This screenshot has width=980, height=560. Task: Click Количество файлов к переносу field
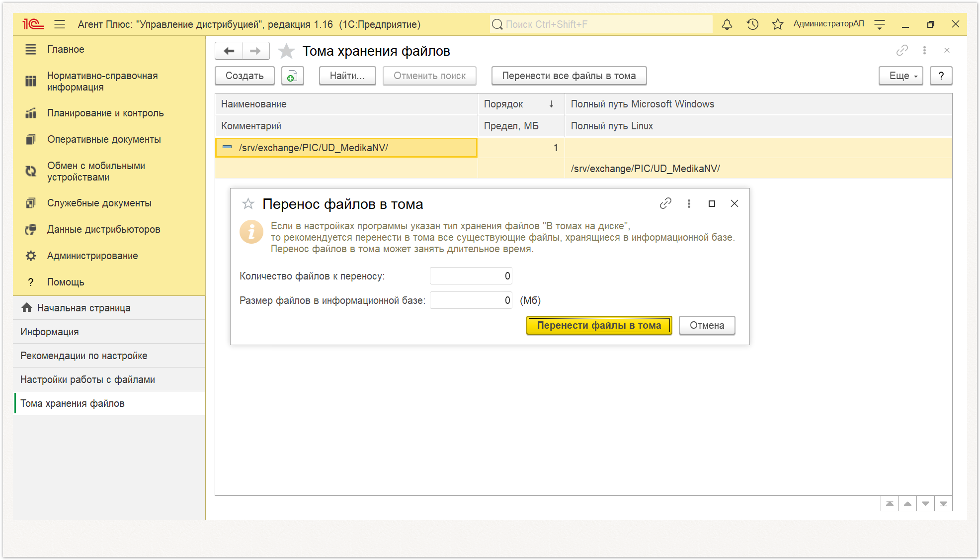(x=471, y=276)
